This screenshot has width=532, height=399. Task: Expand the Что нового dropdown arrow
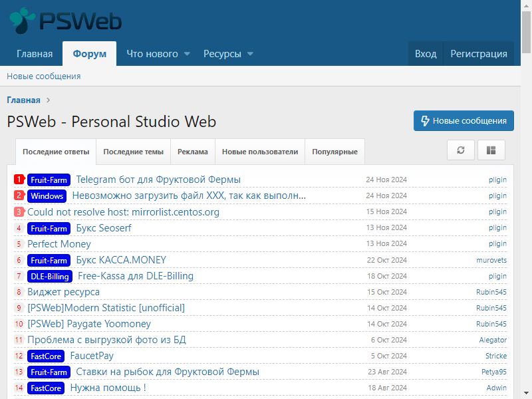coord(187,54)
